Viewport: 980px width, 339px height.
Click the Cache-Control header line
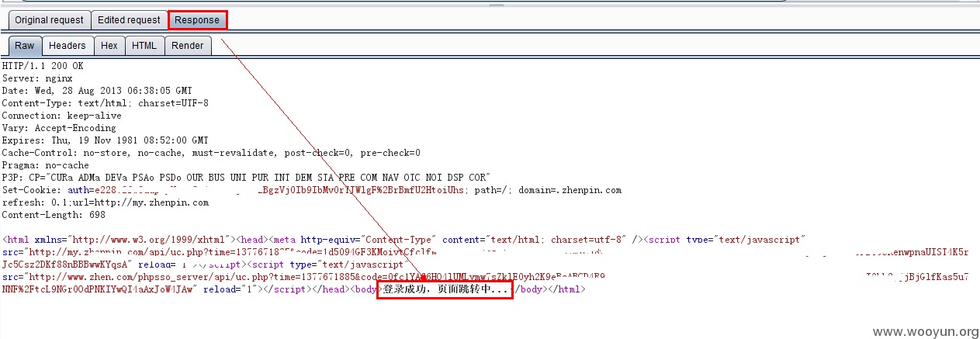click(x=211, y=153)
